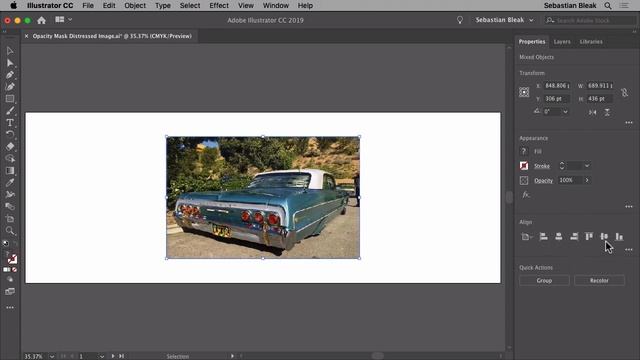The height and width of the screenshot is (360, 640).
Task: Open the Opacity panel link
Action: coord(543,180)
